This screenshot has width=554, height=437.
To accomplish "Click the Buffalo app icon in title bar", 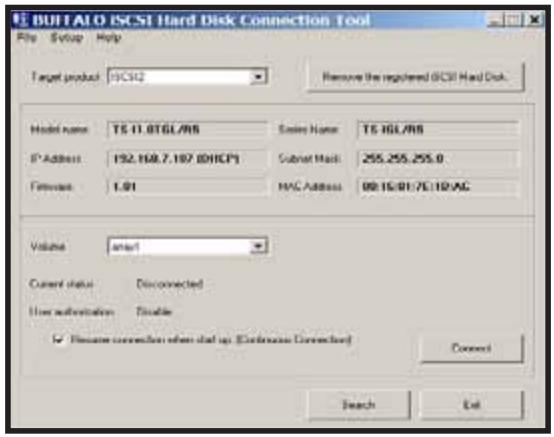I will point(20,19).
